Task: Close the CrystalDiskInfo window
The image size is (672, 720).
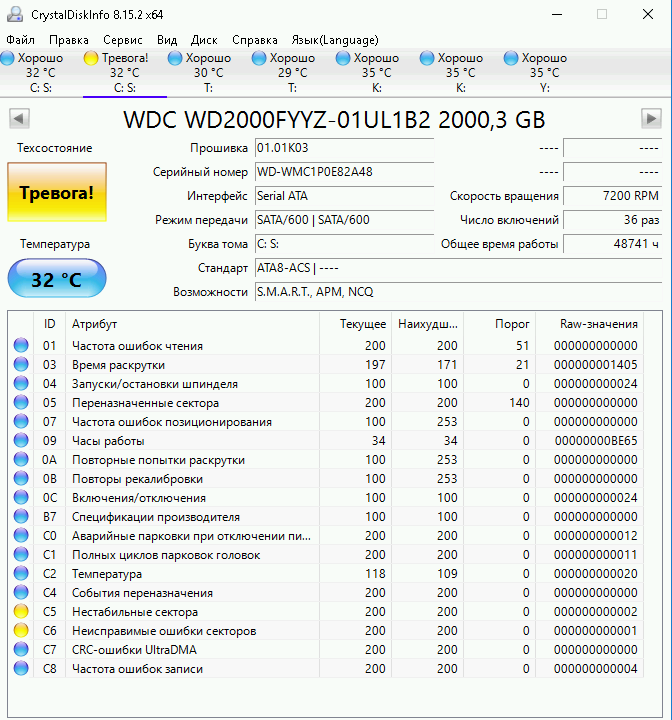Action: pos(648,14)
